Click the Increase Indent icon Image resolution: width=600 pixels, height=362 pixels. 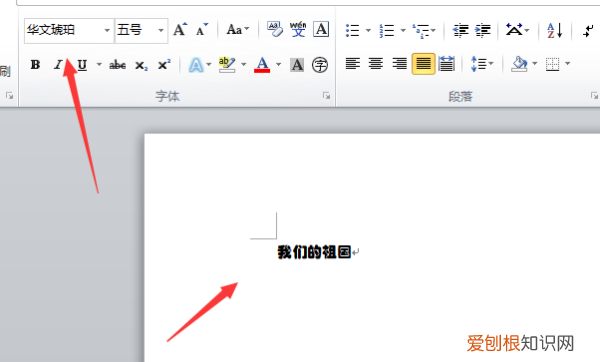click(483, 30)
